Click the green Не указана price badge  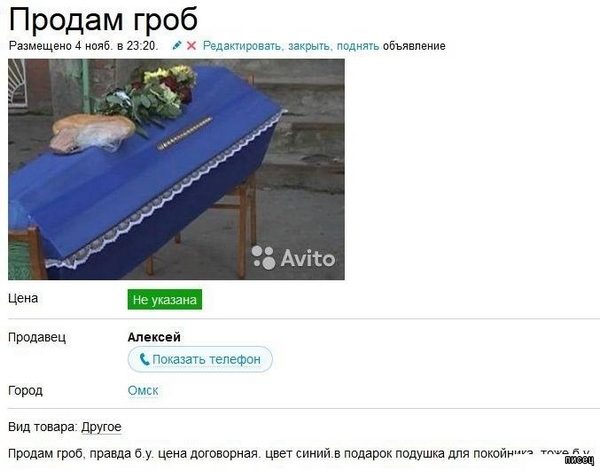(x=165, y=300)
